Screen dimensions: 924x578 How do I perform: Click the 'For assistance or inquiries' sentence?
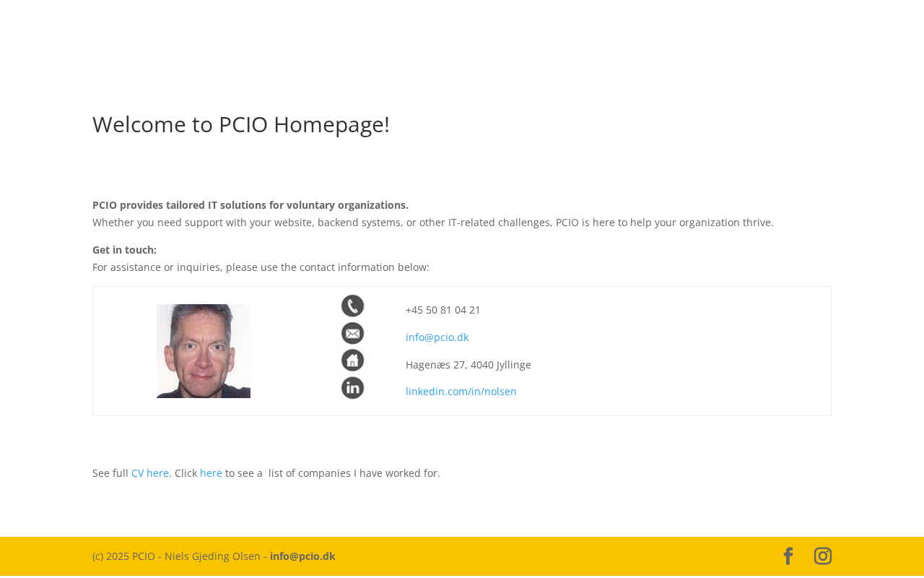(261, 267)
